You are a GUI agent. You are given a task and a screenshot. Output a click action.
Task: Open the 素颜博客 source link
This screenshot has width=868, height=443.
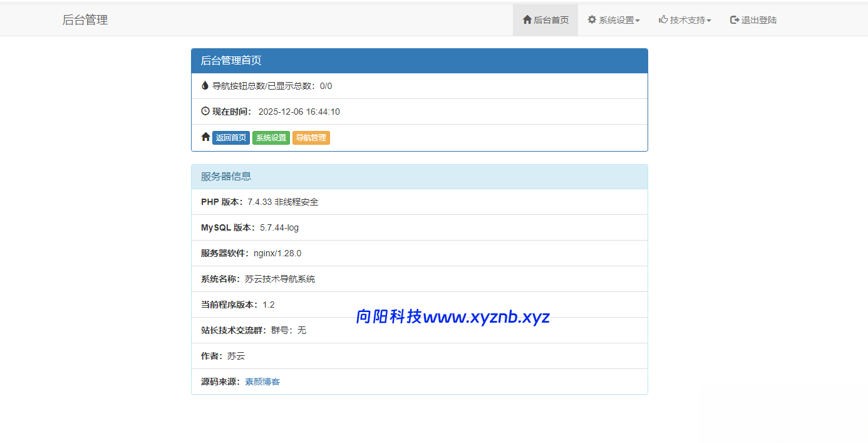pos(262,381)
